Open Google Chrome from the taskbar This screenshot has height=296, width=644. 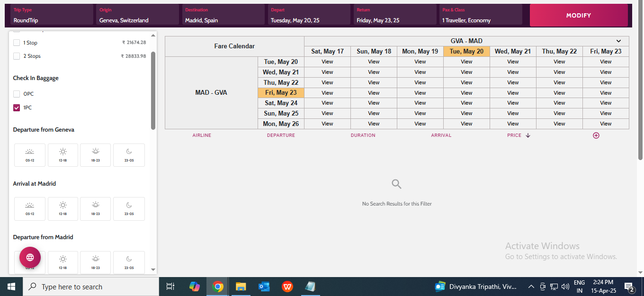pyautogui.click(x=218, y=287)
